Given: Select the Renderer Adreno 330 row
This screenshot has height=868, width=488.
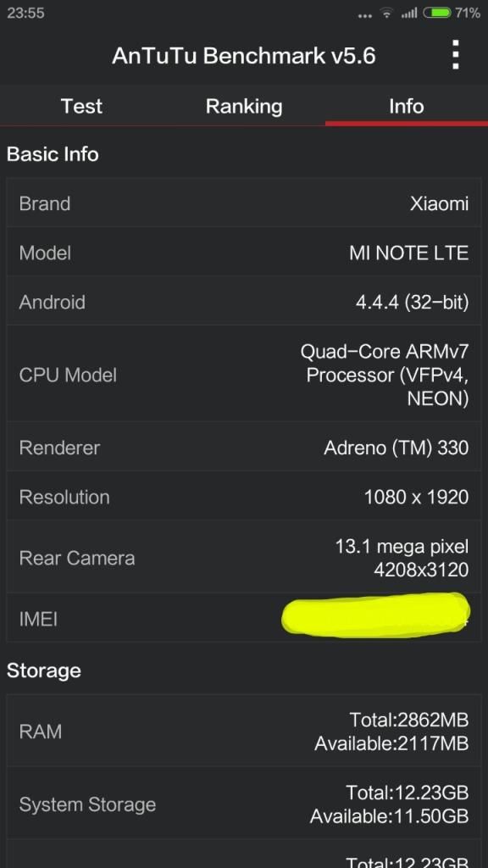Looking at the screenshot, I should (244, 448).
